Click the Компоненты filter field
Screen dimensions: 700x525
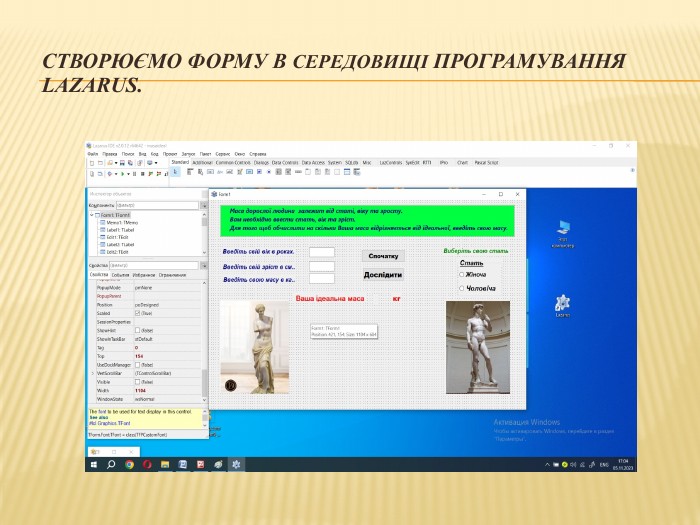point(157,205)
